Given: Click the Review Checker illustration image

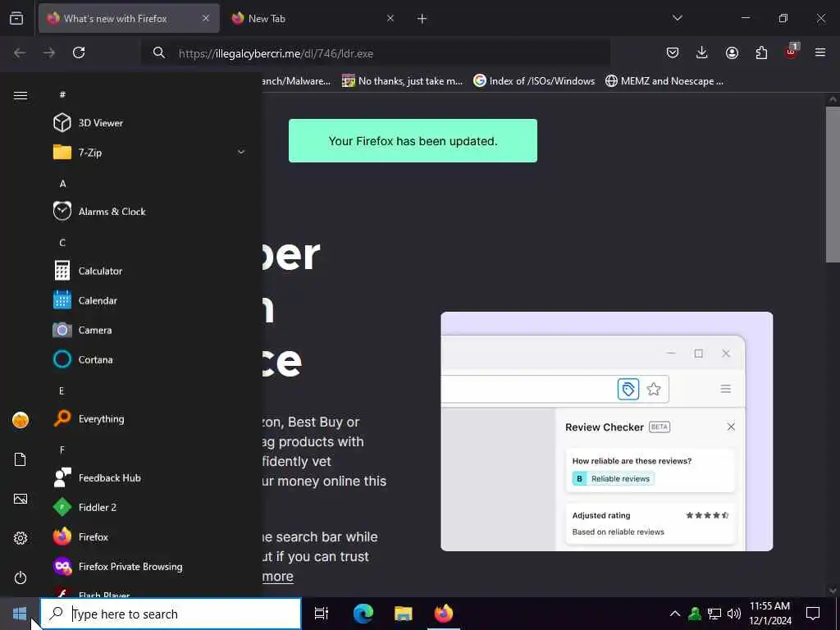Looking at the screenshot, I should (607, 431).
